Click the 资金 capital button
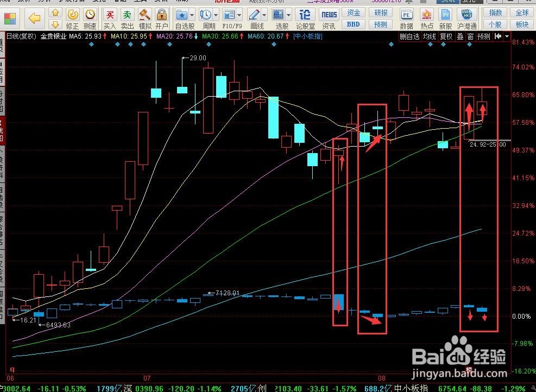This screenshot has width=536, height=392. click(x=354, y=12)
